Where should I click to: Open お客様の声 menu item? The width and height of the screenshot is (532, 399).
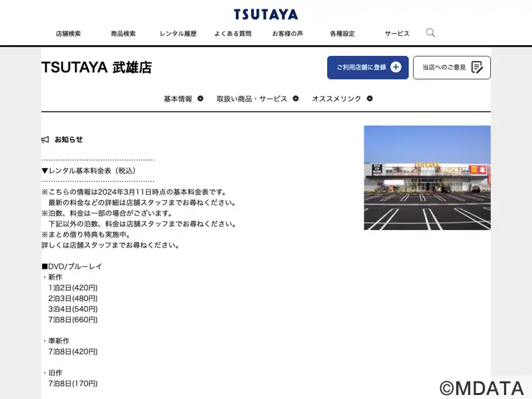point(287,34)
